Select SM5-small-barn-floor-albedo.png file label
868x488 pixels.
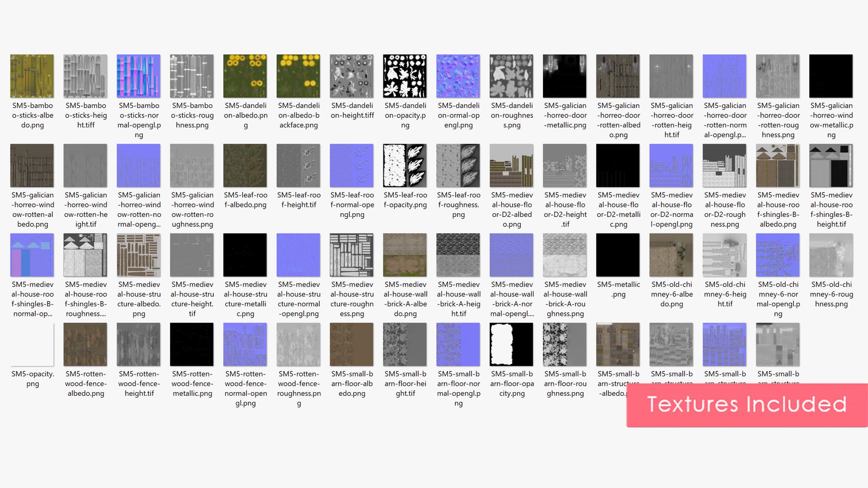(352, 384)
